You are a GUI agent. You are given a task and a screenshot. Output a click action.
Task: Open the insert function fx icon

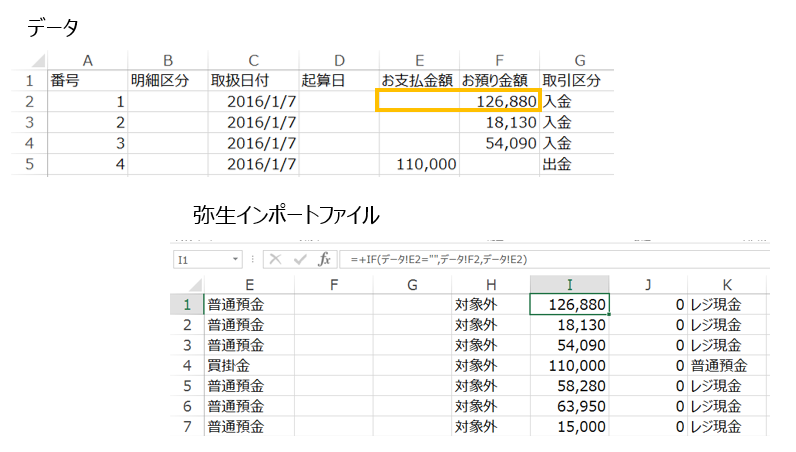(324, 260)
